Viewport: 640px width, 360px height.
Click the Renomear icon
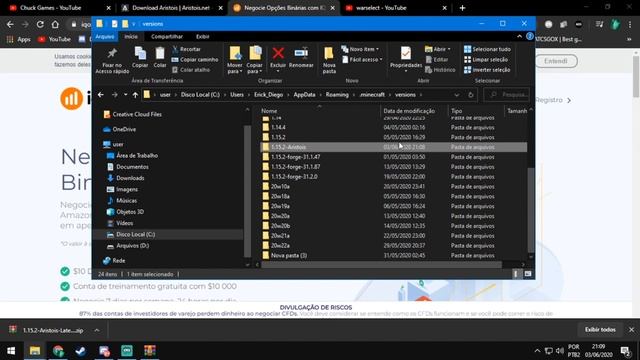[x=301, y=53]
